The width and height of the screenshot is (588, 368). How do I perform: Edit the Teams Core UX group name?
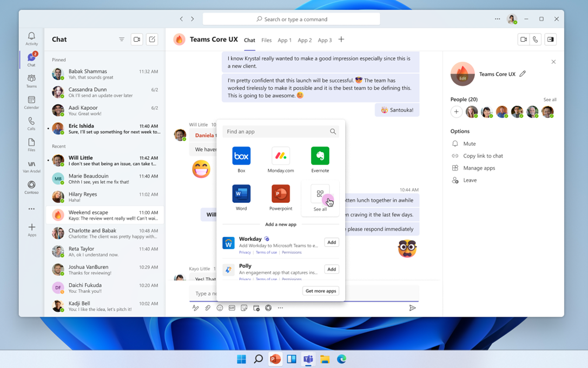tap(523, 74)
